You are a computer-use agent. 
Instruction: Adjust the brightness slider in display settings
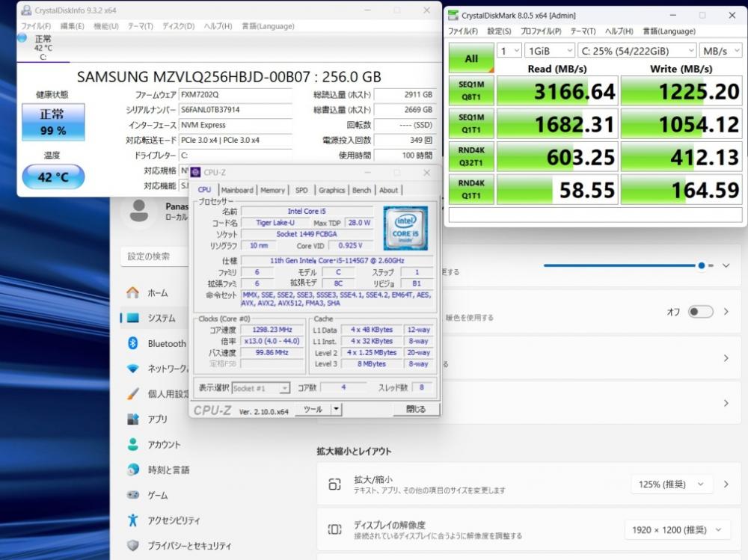pos(629,265)
